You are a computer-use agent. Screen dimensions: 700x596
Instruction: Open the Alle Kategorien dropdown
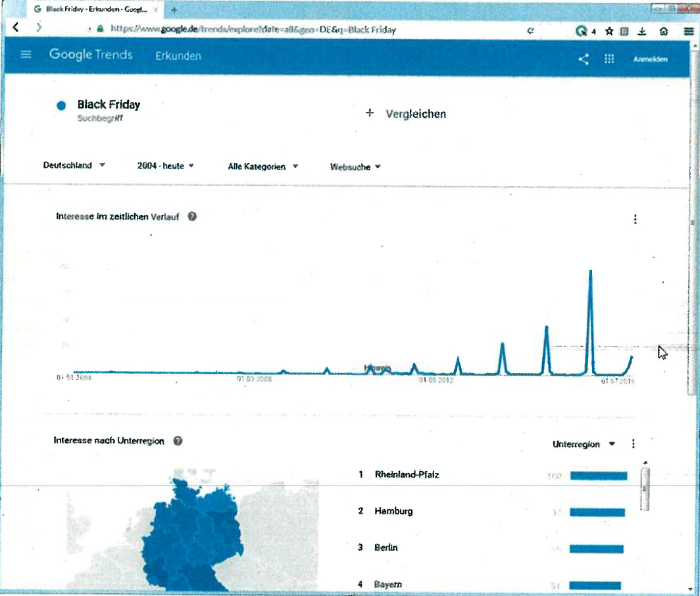click(x=262, y=166)
